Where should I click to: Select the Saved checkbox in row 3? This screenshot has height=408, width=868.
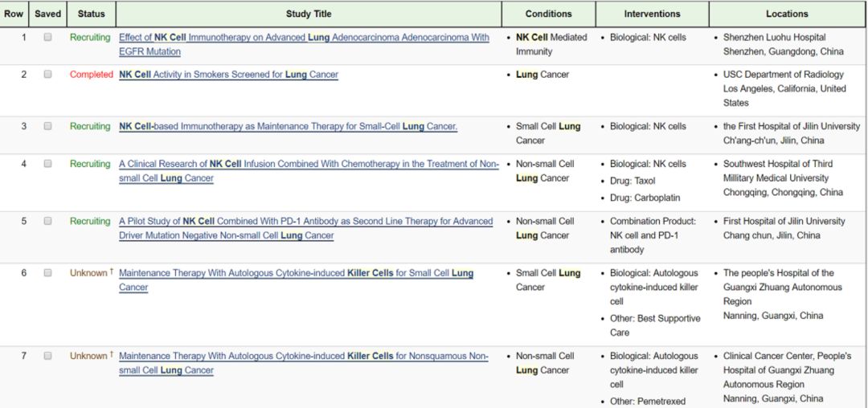coord(47,126)
